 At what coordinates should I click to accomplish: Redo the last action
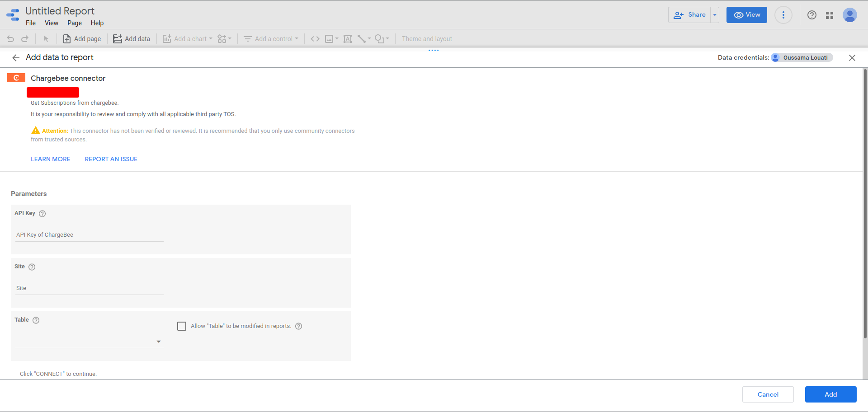[25, 39]
